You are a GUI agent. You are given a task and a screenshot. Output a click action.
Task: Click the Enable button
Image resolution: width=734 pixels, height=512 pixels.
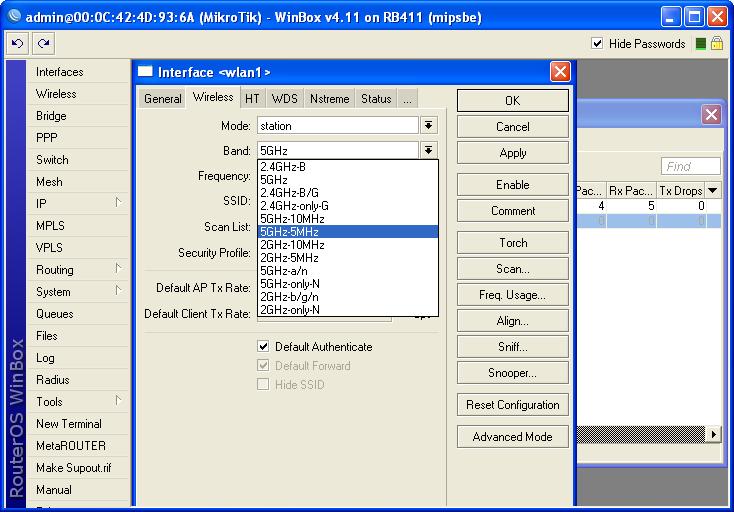513,185
